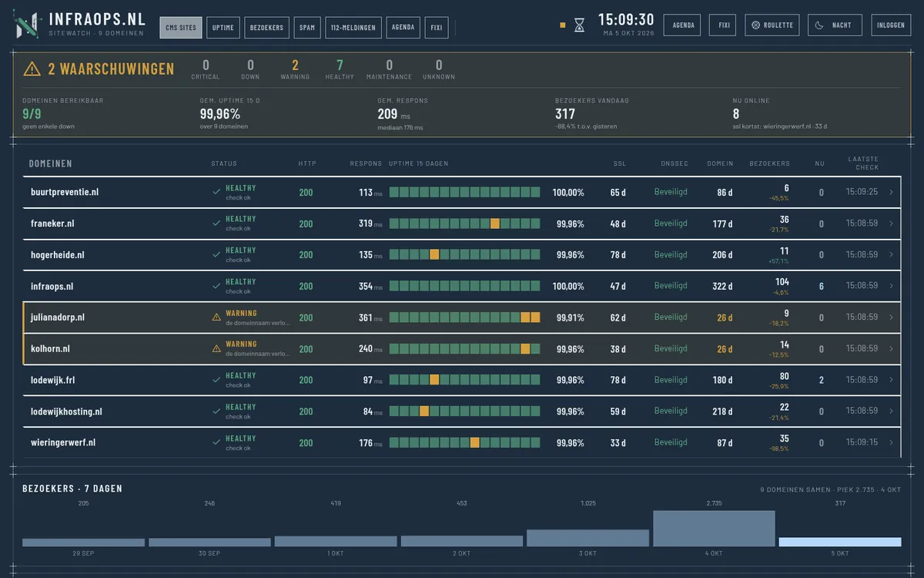The width and height of the screenshot is (924, 578).
Task: Click the 'Respons' column header
Action: tap(366, 163)
